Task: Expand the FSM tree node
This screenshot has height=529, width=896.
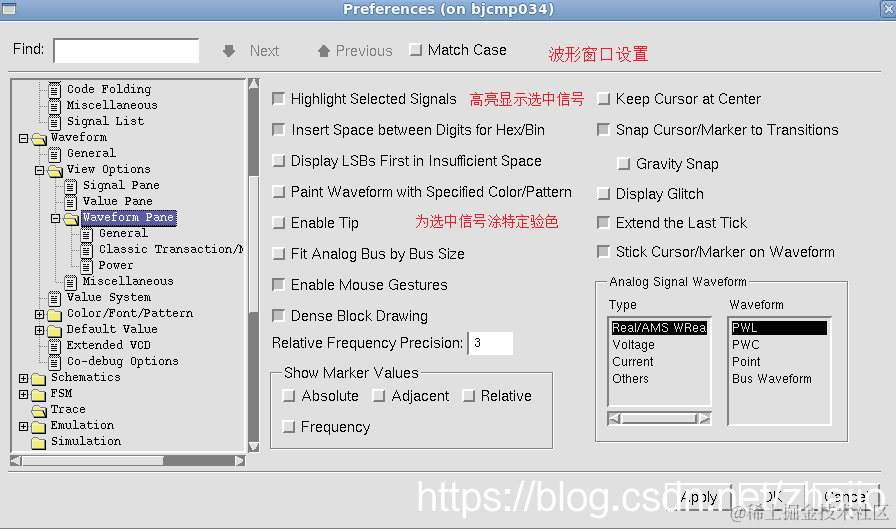Action: pyautogui.click(x=23, y=394)
